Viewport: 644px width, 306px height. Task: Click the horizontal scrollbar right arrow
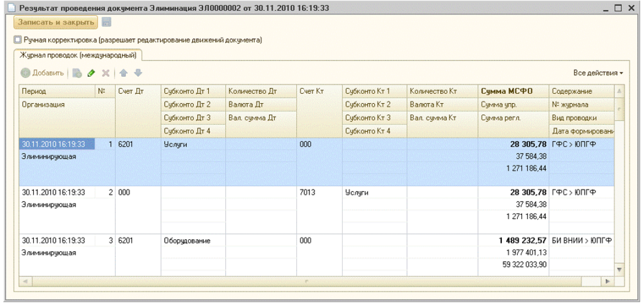608,281
